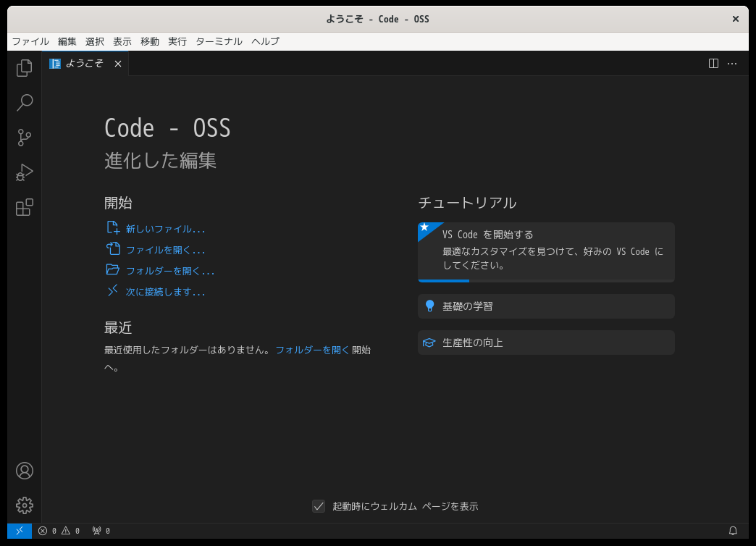Open the Run and Debug view icon
This screenshot has width=756, height=546.
(x=24, y=172)
